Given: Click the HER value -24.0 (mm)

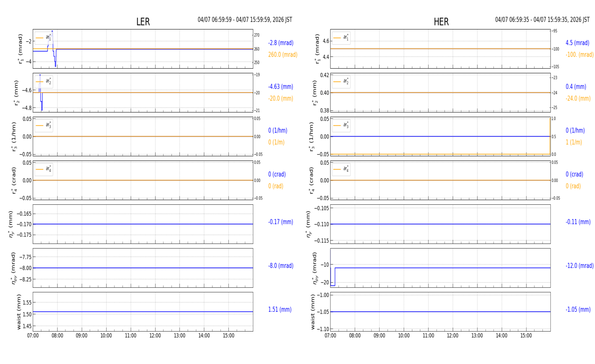Looking at the screenshot, I should point(578,99).
